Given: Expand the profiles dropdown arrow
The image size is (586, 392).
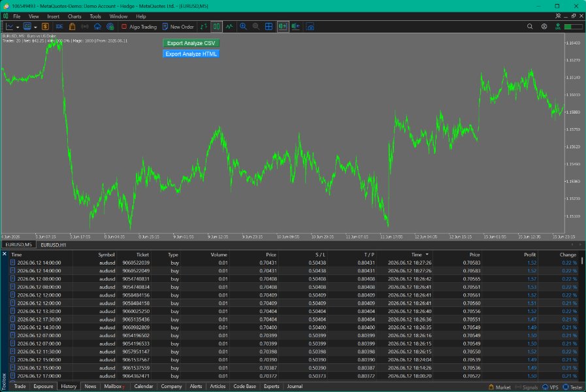Looking at the screenshot, I should [35, 27].
